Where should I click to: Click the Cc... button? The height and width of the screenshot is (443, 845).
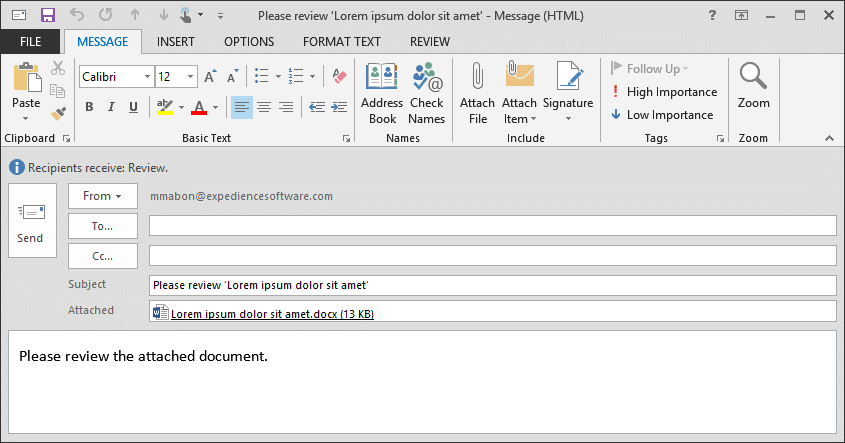(x=102, y=256)
